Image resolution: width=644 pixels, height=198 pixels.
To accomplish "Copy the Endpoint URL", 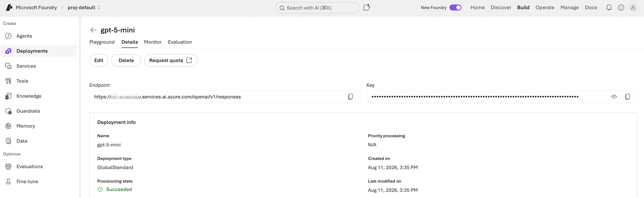I will [x=350, y=97].
